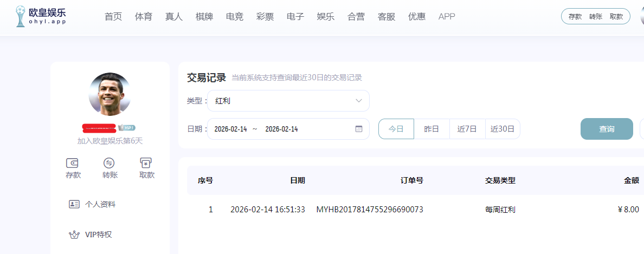Open the 体育 navigation menu

(x=144, y=17)
